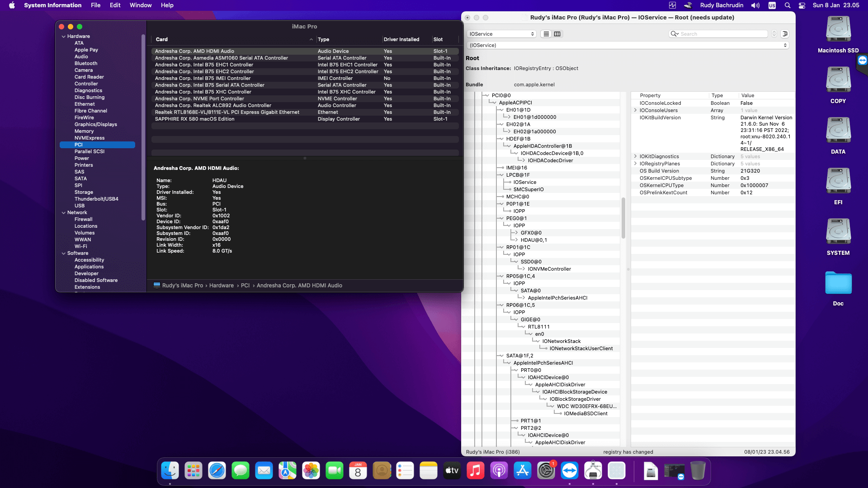Select Graphics/Displays in the sidebar

pyautogui.click(x=95, y=124)
